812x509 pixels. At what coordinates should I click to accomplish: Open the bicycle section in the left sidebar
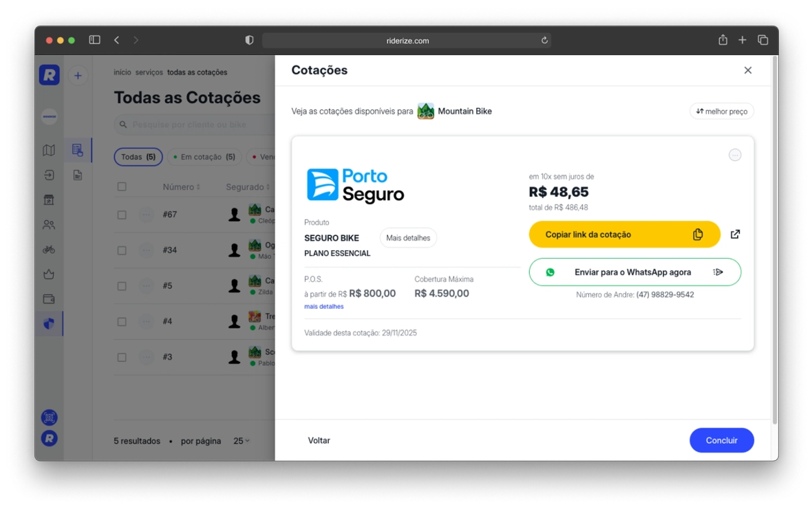(x=49, y=250)
